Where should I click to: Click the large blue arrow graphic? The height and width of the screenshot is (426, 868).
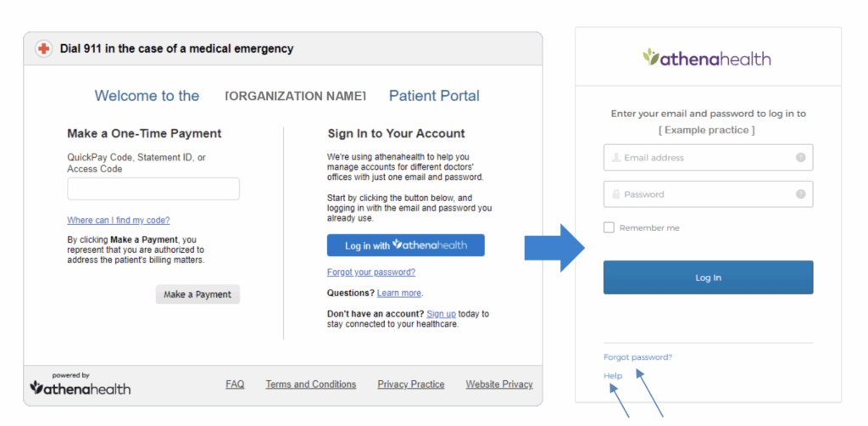pos(554,248)
